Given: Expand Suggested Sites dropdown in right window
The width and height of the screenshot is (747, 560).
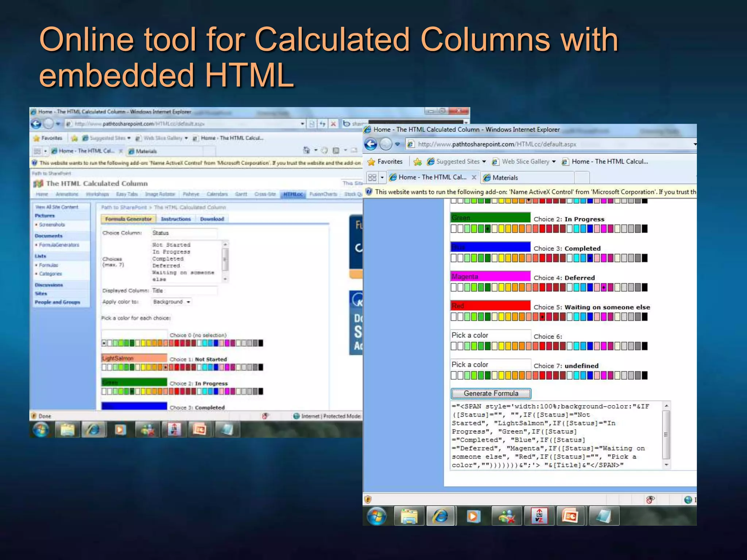Looking at the screenshot, I should click(x=484, y=162).
